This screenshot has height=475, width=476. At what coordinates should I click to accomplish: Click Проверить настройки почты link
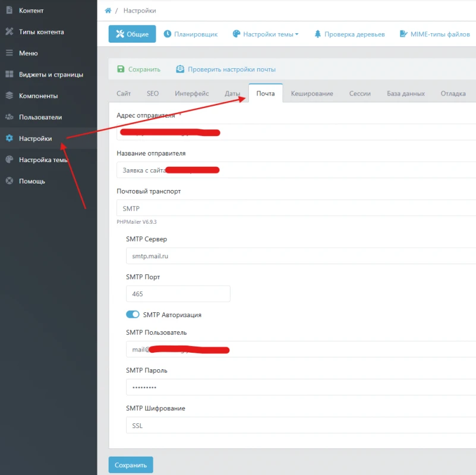231,69
